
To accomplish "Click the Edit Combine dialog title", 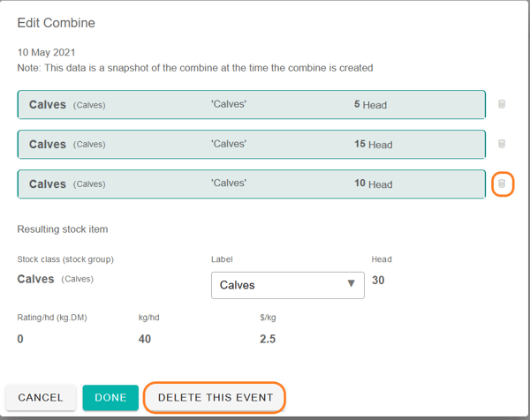I will (x=56, y=23).
